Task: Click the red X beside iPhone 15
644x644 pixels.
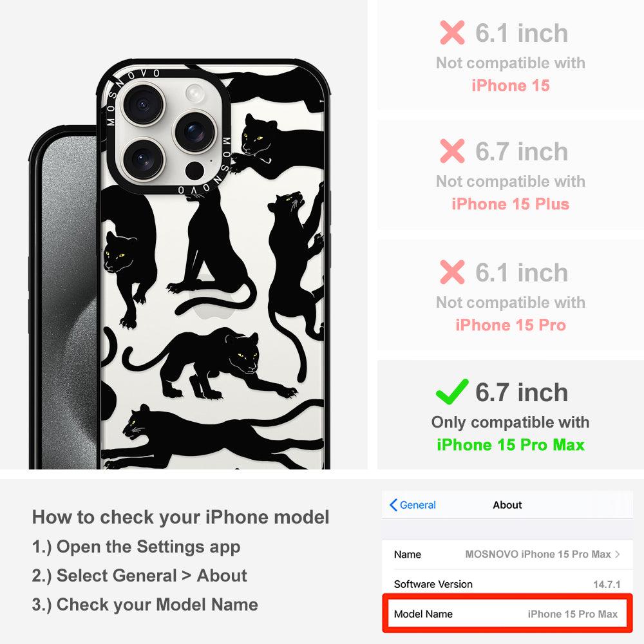Action: 452,32
